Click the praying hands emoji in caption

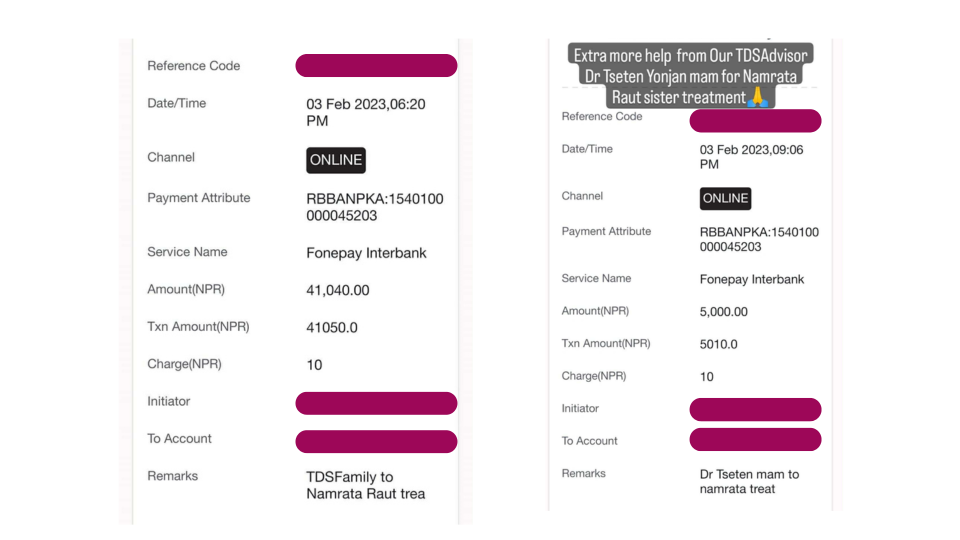tap(758, 97)
